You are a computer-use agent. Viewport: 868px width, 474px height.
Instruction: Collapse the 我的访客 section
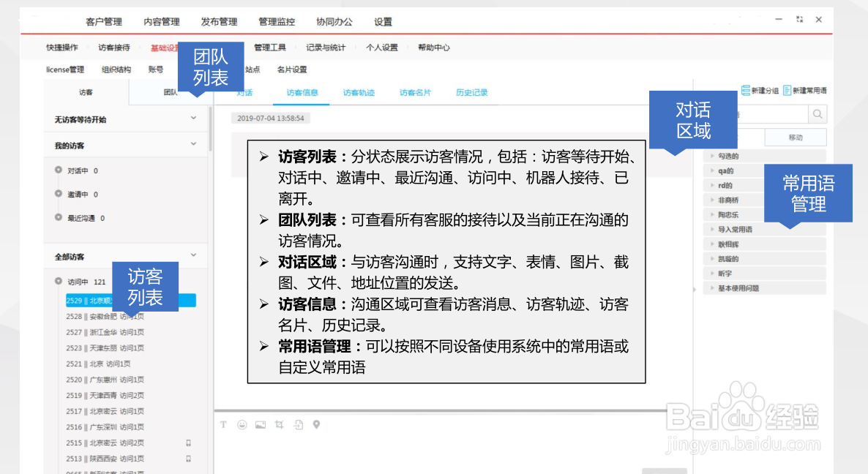(x=194, y=145)
